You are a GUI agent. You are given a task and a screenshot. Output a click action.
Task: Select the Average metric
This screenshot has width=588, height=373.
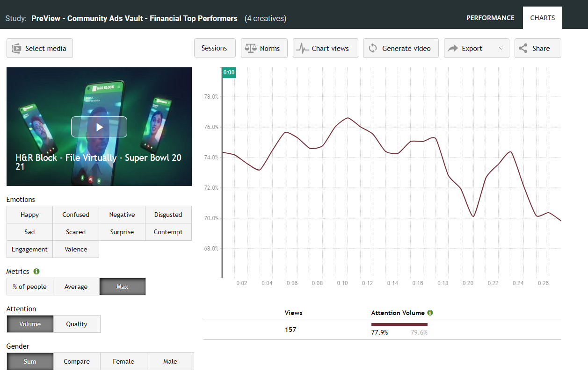[76, 287]
